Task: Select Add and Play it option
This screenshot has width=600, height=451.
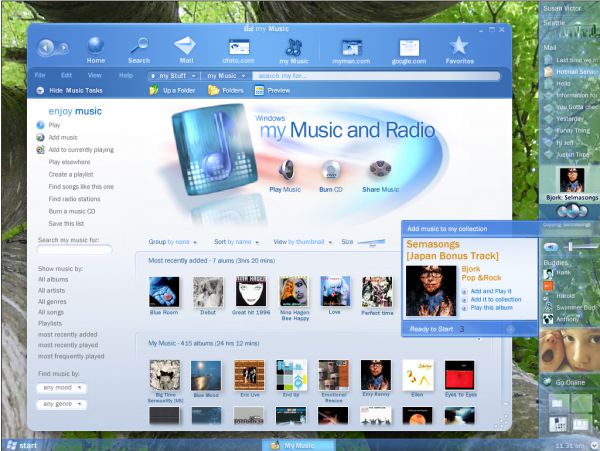Action: tap(491, 291)
